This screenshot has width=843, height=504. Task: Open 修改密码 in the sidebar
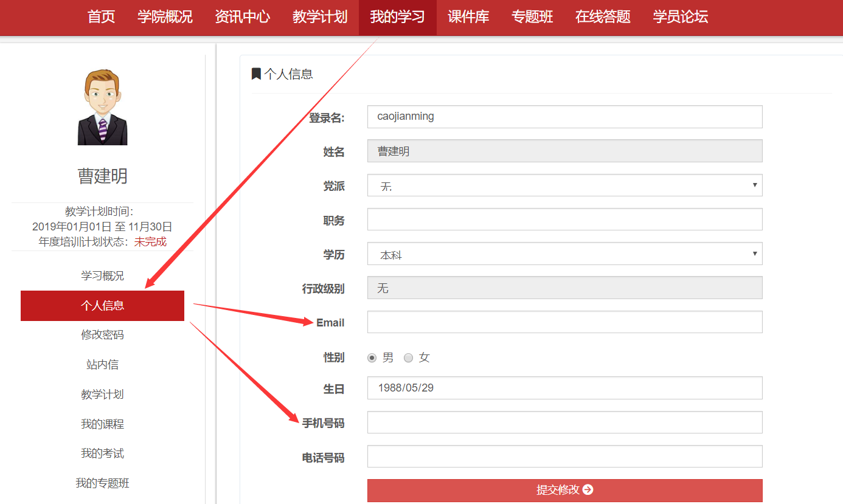pyautogui.click(x=102, y=335)
